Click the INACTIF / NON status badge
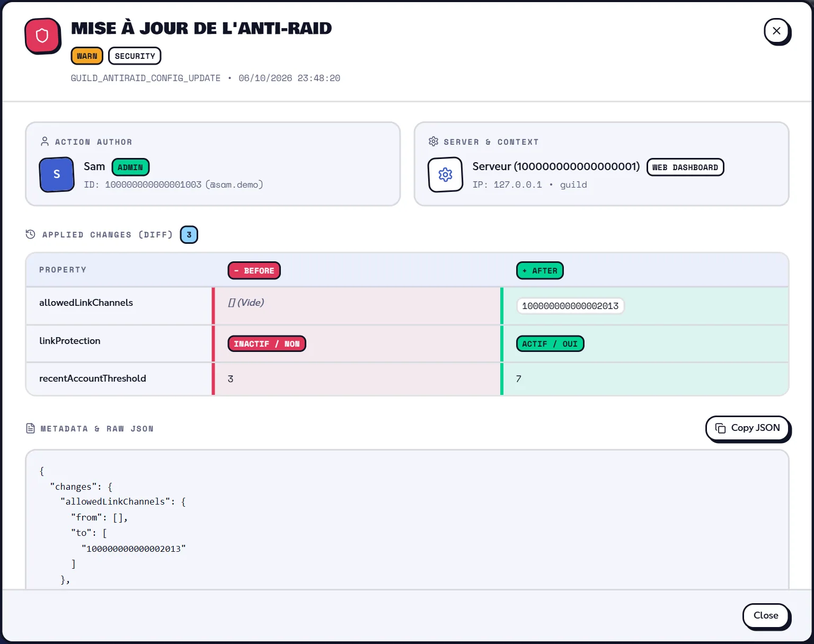This screenshot has width=814, height=644. coord(267,344)
